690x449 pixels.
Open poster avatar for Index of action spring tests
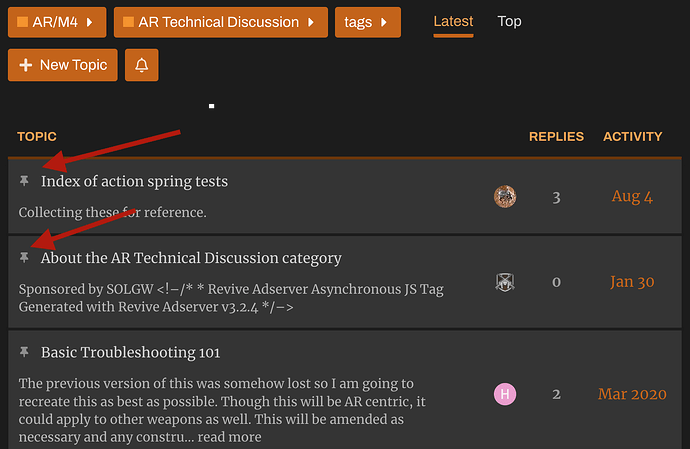click(x=505, y=196)
